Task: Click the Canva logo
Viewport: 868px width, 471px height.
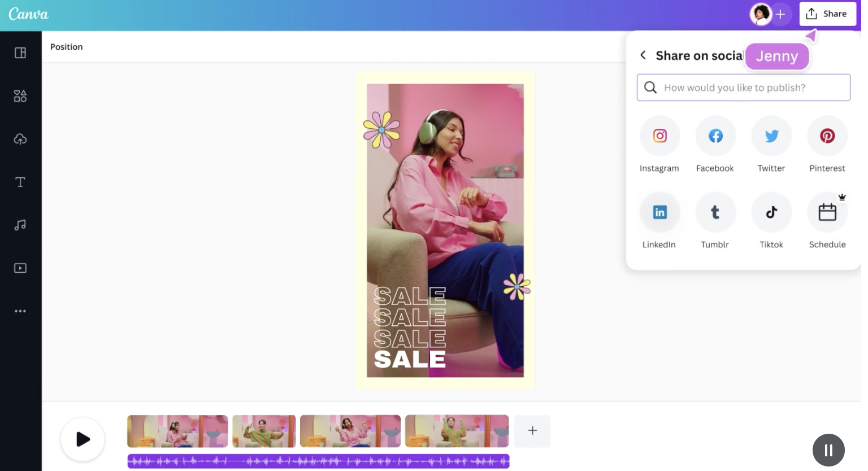Action: click(28, 14)
